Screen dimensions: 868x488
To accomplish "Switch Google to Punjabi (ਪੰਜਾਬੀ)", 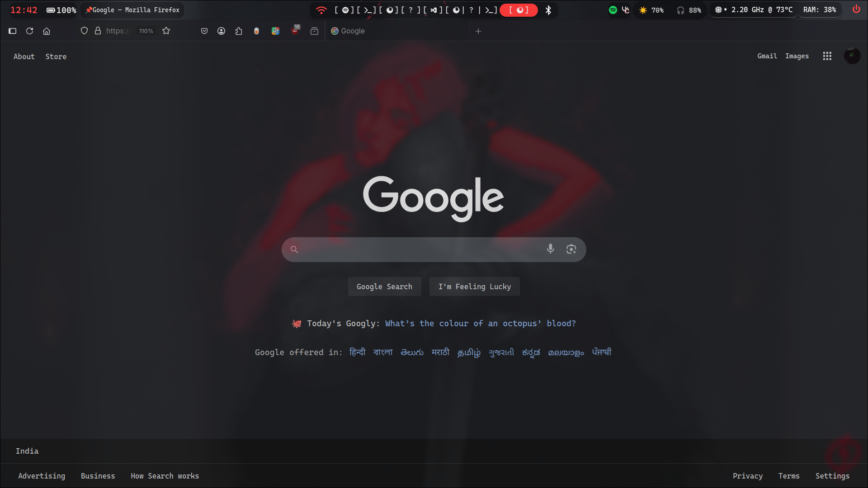I will coord(602,352).
